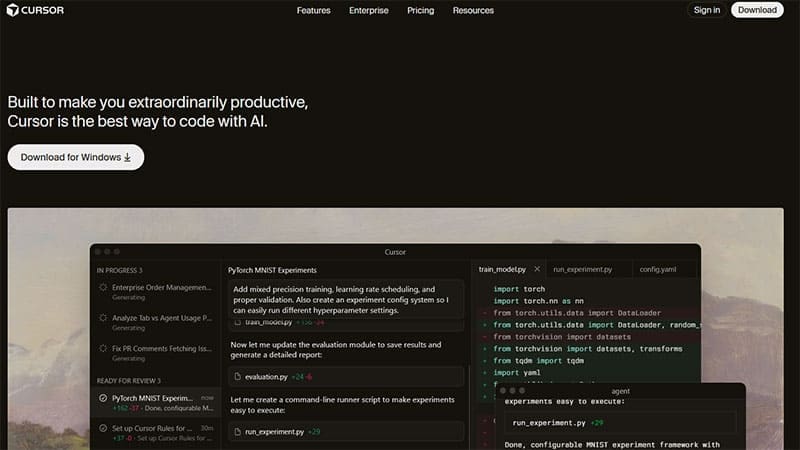800x450 pixels.
Task: Click spinner icon beside Enterprise Order Management
Action: pos(103,287)
